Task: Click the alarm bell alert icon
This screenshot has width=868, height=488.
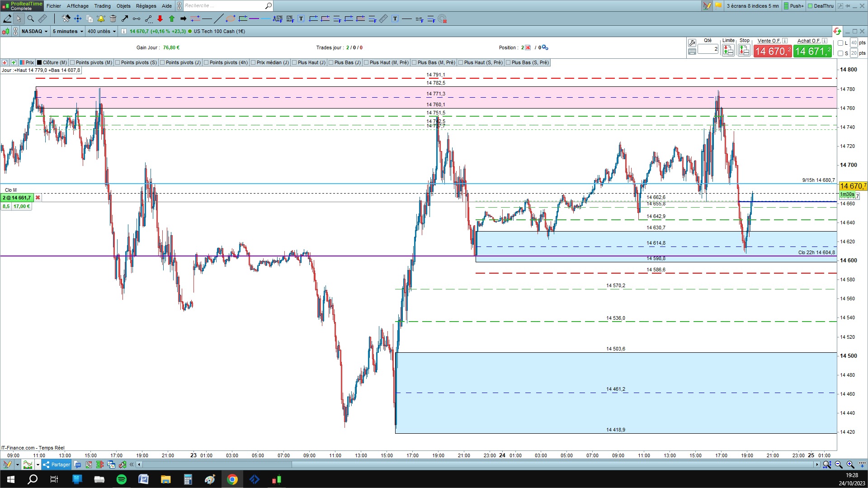Action: pyautogui.click(x=101, y=19)
